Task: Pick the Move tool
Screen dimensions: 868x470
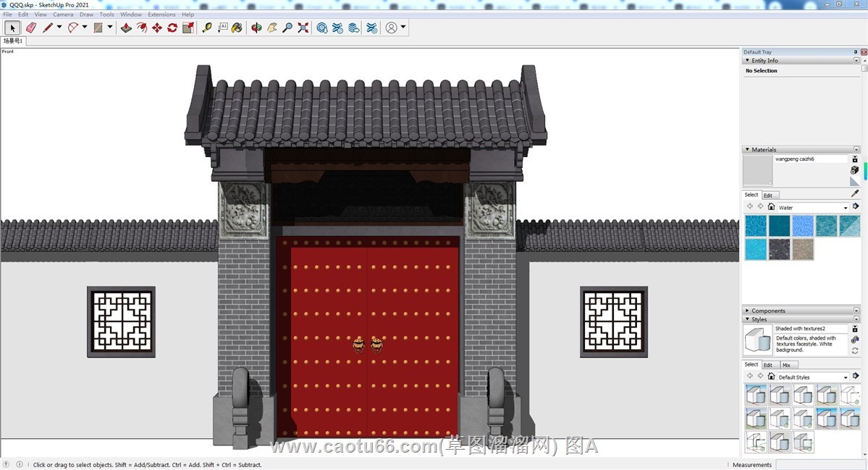Action: [x=157, y=28]
